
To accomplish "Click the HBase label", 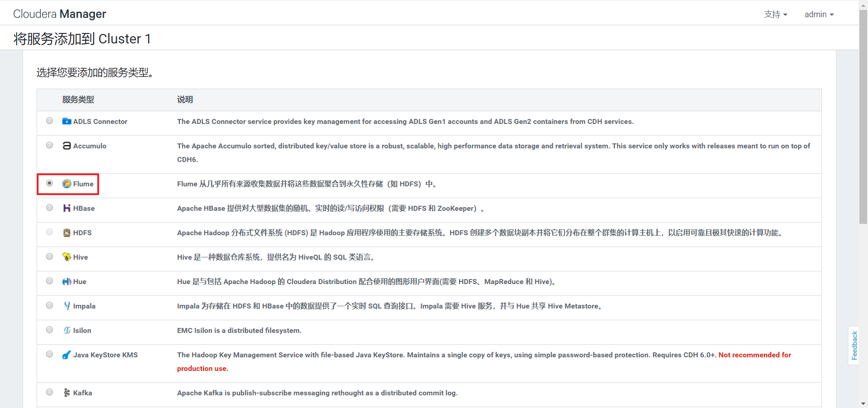I will point(84,208).
